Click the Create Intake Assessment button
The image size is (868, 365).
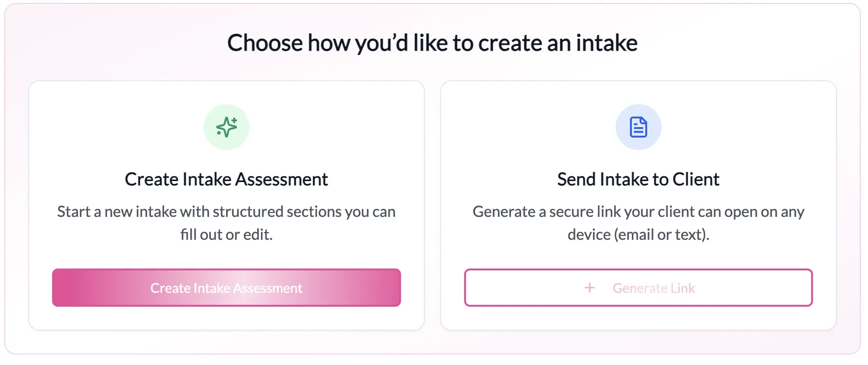coord(227,288)
